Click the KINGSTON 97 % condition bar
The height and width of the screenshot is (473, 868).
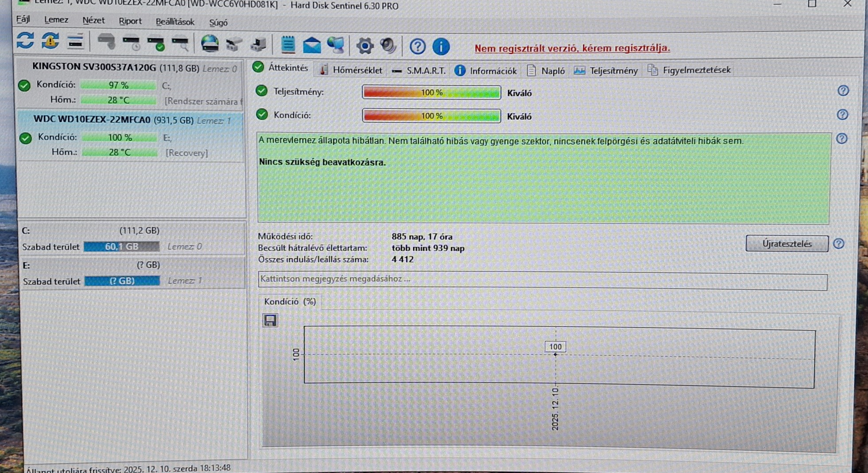tap(118, 85)
